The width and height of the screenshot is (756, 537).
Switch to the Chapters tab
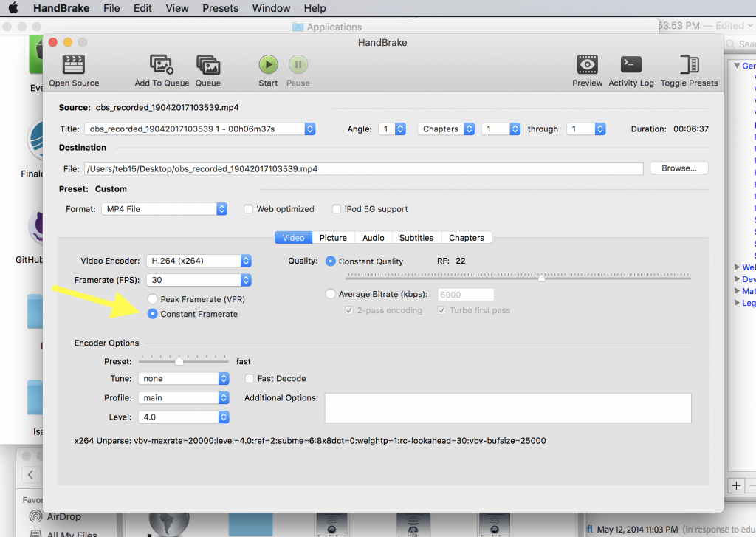tap(467, 238)
